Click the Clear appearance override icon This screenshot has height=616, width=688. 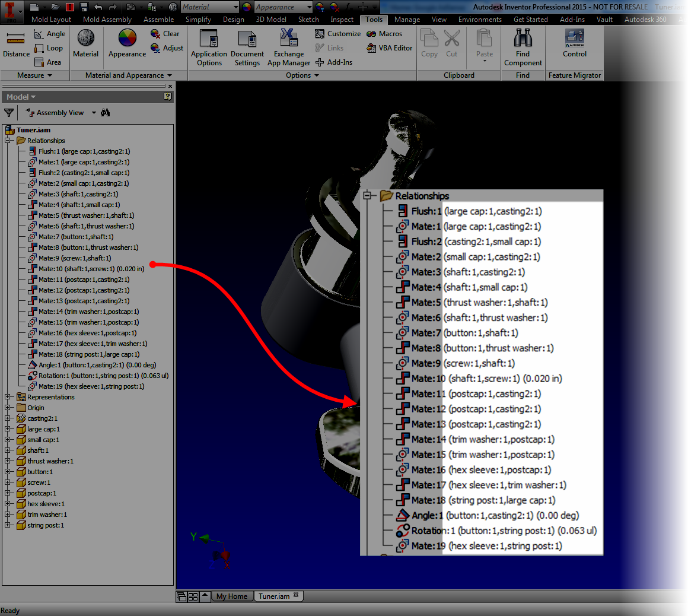[155, 34]
